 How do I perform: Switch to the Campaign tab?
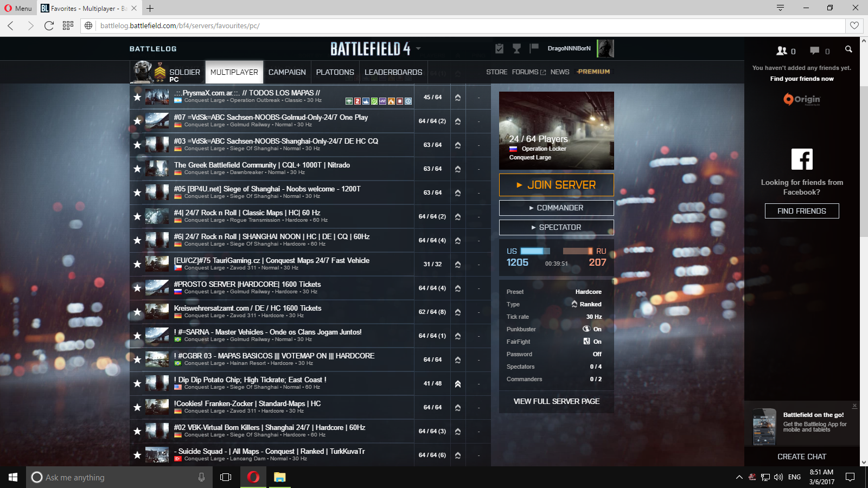tap(287, 72)
